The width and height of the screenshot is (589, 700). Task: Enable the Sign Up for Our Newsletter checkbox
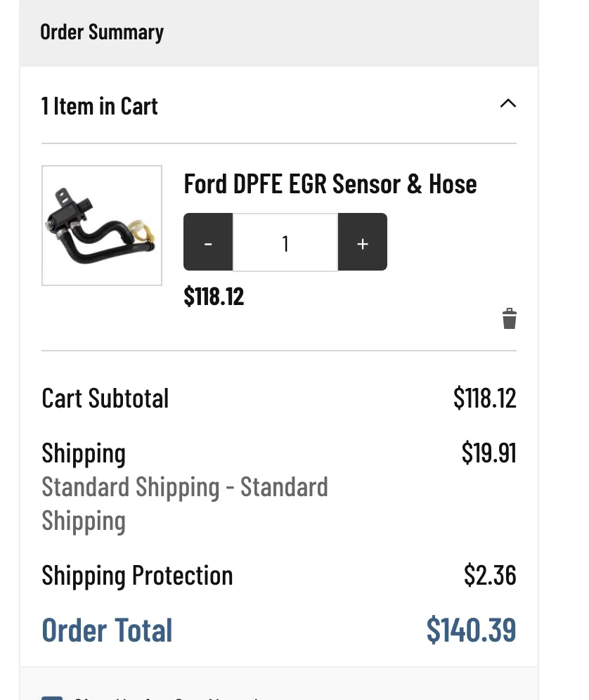[53, 696]
